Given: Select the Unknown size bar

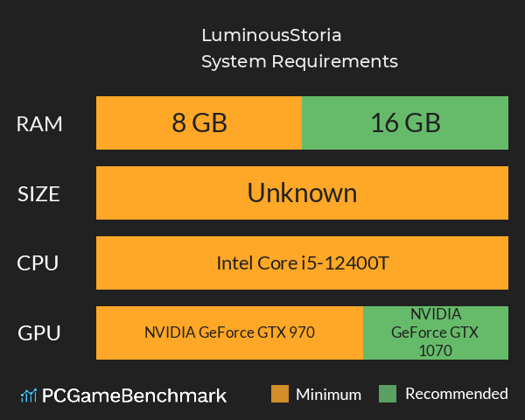Looking at the screenshot, I should coord(302,192).
